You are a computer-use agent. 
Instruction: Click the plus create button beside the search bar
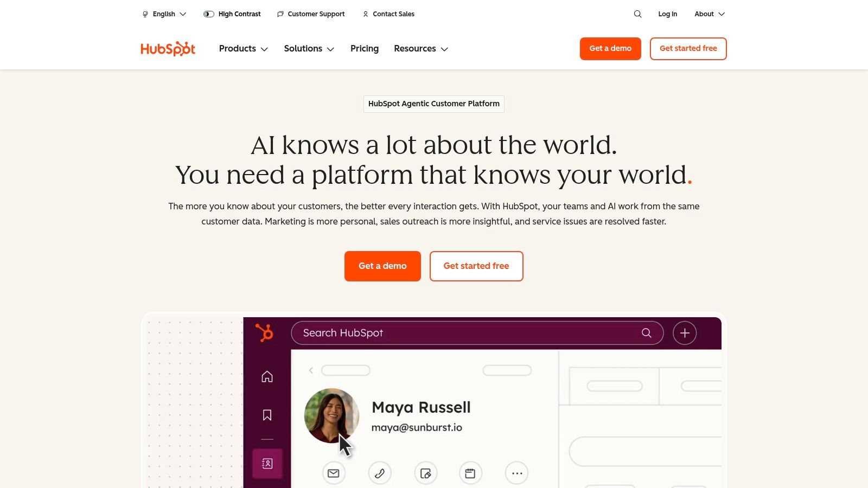(x=685, y=332)
